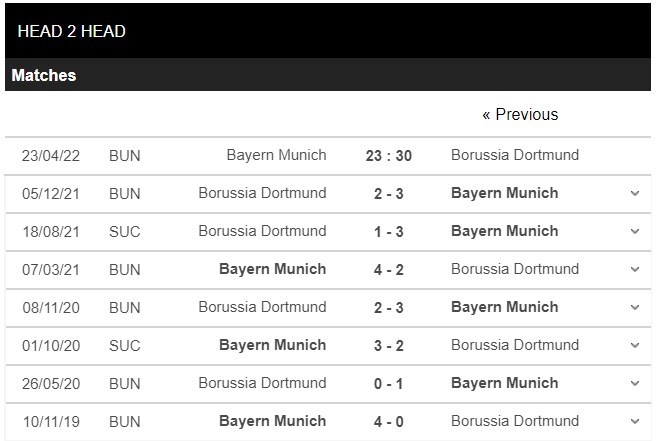Open Bayern Munich in the 23/04/22 fixture

[277, 155]
